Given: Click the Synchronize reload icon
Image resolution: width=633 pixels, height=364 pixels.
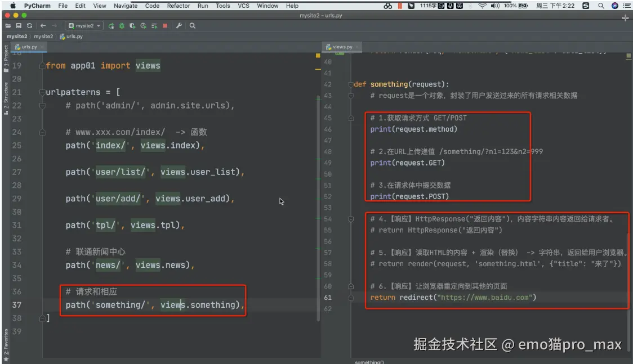Looking at the screenshot, I should (29, 26).
